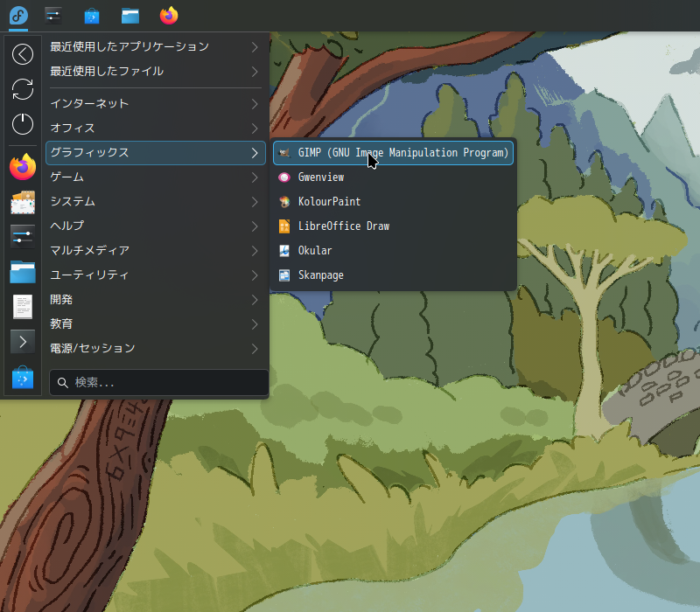This screenshot has width=700, height=612.
Task: Launch Gwenview image viewer
Action: pos(393,177)
